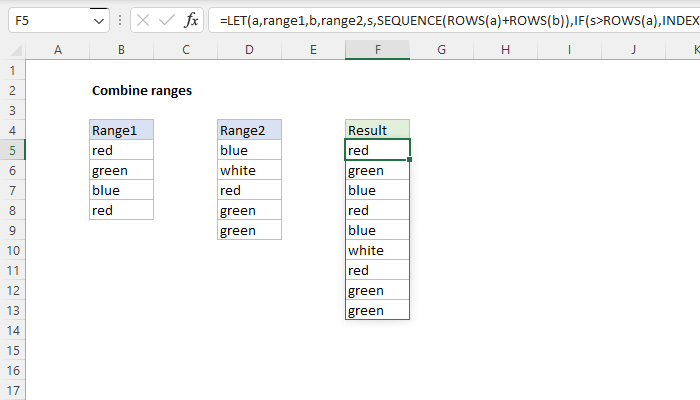Screen dimensions: 700x400
Task: Click cell D7 containing red
Action: coord(250,191)
